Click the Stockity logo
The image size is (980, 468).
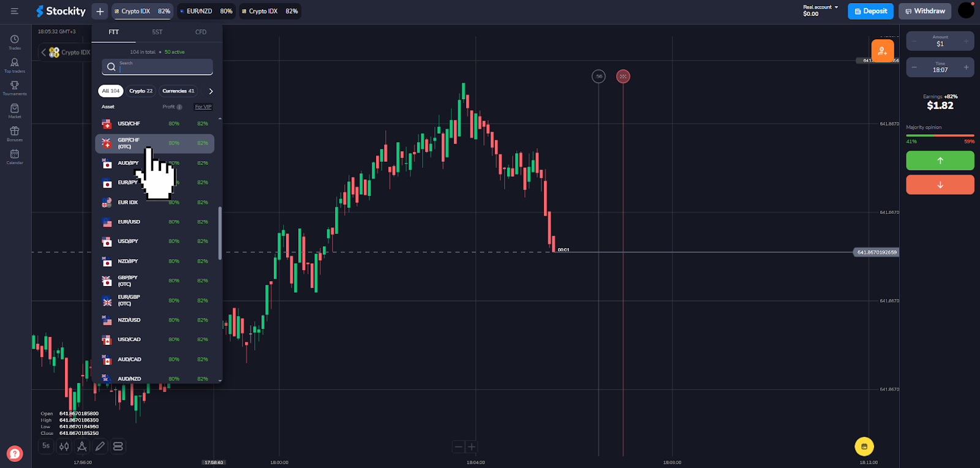[61, 11]
